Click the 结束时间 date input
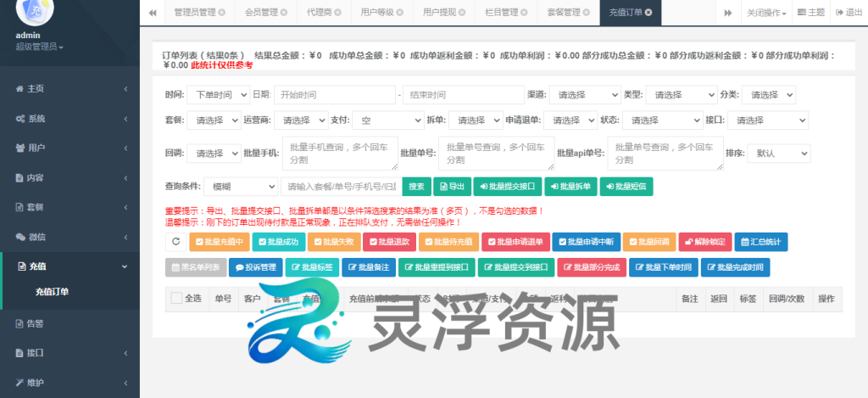The width and height of the screenshot is (868, 398). tap(464, 95)
